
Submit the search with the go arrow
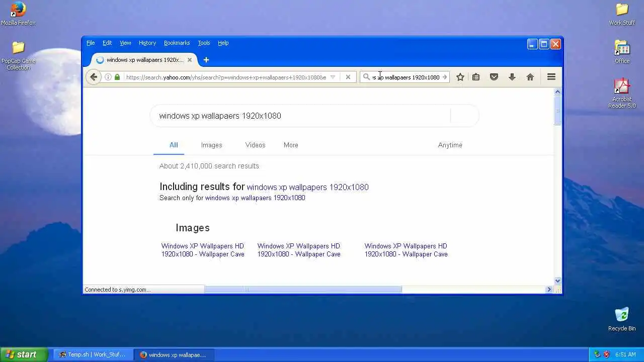pyautogui.click(x=444, y=77)
